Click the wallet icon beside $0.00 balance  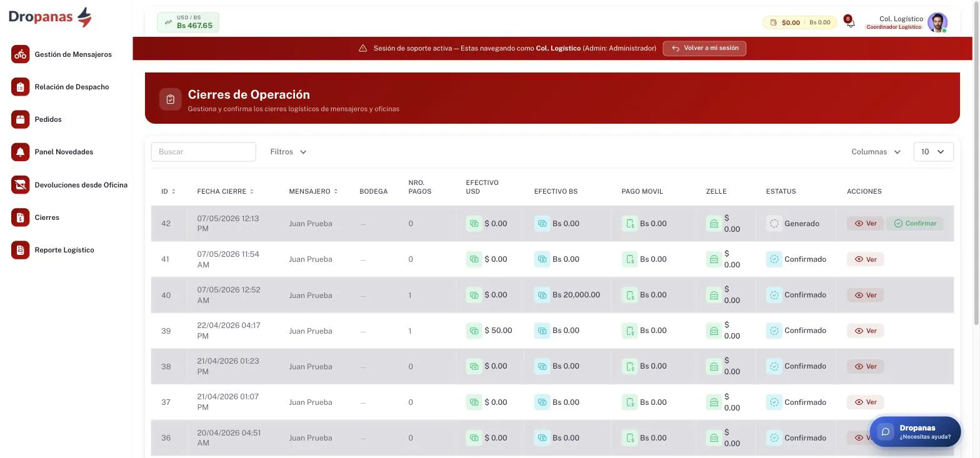[773, 22]
